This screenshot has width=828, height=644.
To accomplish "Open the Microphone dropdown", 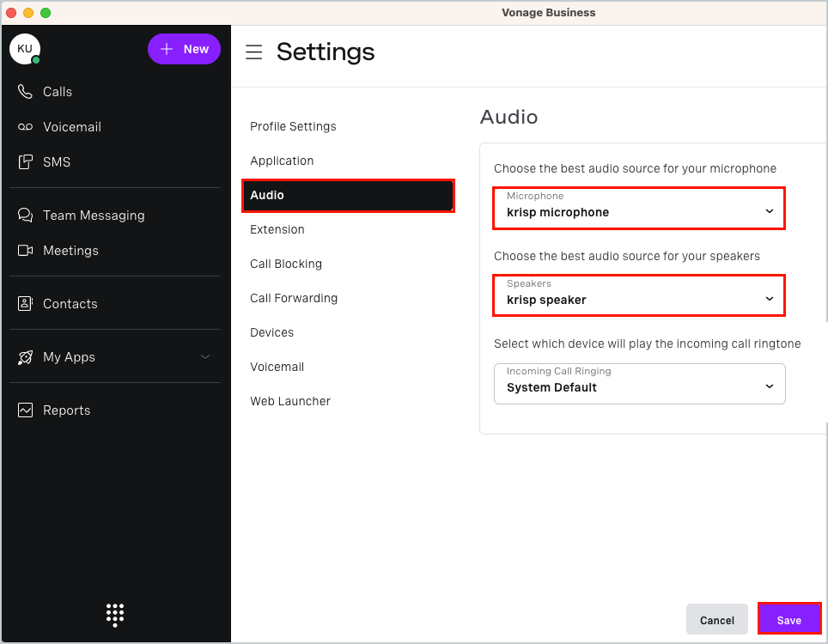I will (x=639, y=208).
